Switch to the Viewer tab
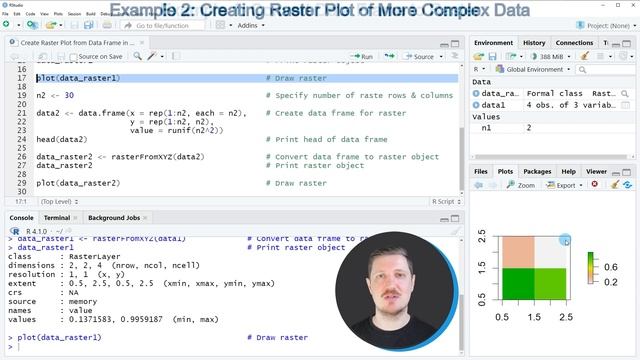640x360 pixels. point(596,171)
